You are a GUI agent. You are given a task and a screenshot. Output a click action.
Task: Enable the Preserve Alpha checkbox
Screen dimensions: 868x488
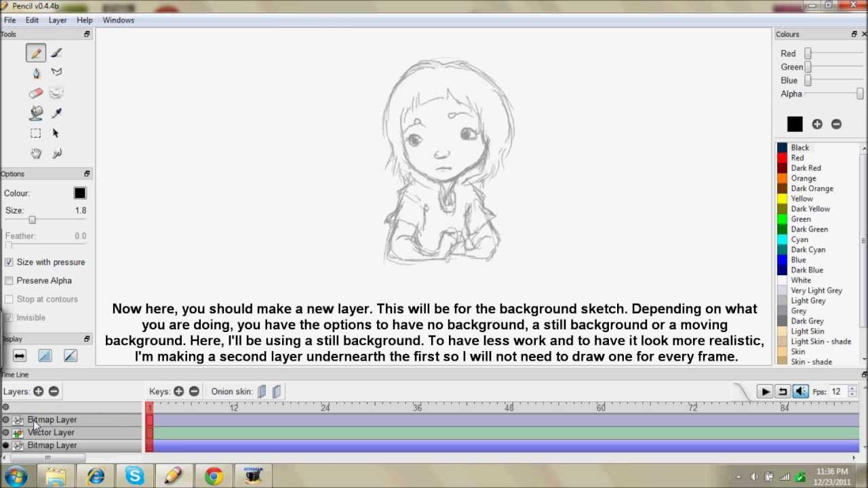pyautogui.click(x=9, y=280)
